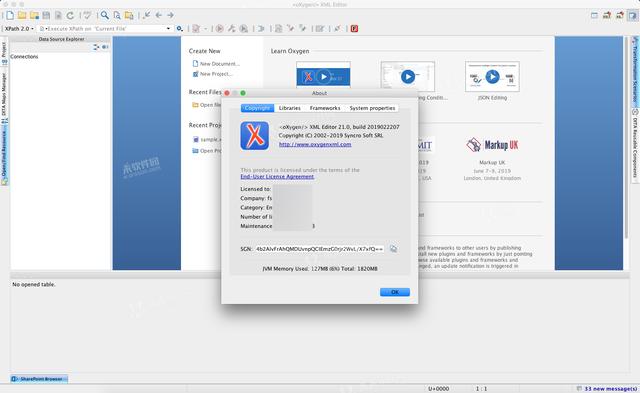Switch to XSLT Debugger perspective icon

click(607, 16)
